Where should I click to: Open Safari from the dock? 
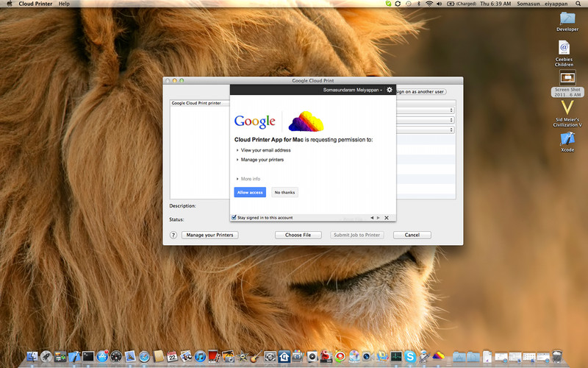coord(144,357)
